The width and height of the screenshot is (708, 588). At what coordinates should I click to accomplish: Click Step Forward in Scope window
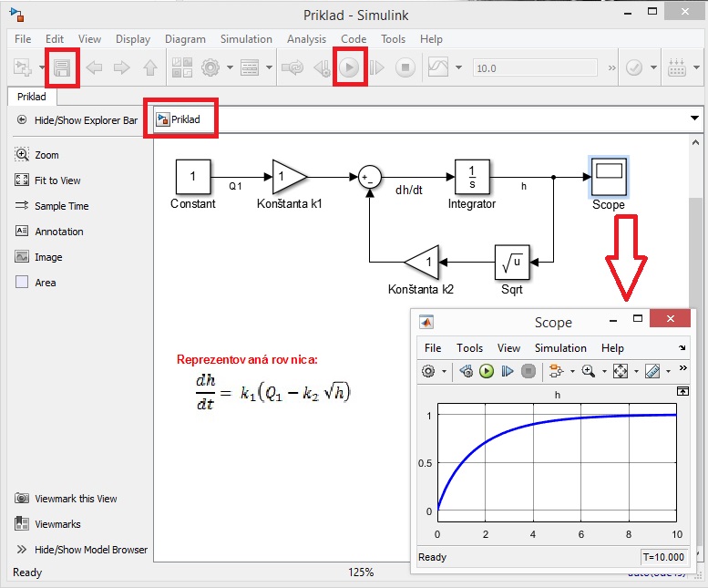tap(508, 371)
